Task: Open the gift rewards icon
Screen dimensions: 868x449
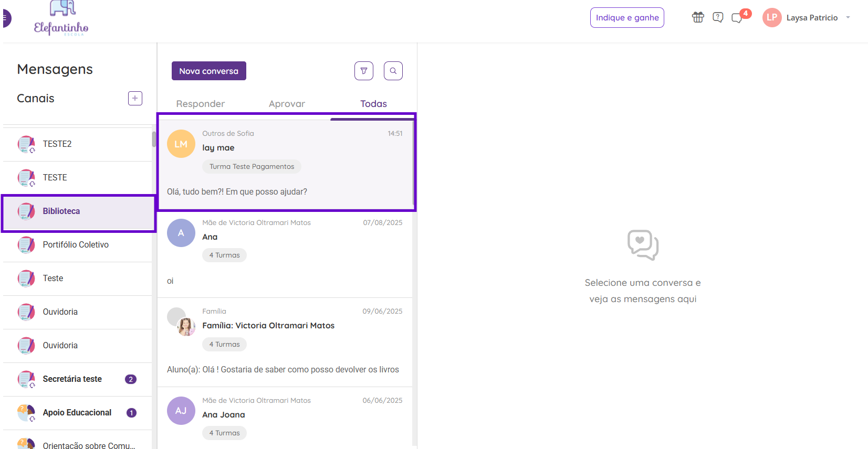Action: pos(698,17)
